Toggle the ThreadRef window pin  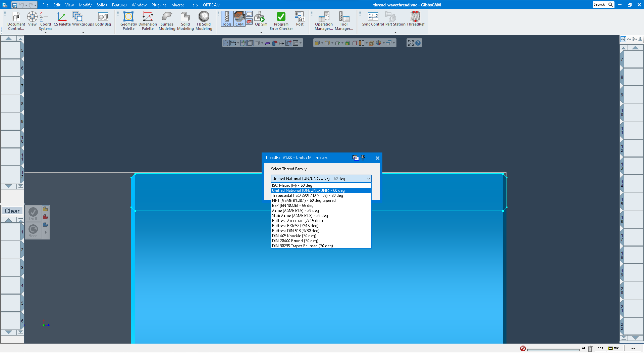pyautogui.click(x=363, y=158)
